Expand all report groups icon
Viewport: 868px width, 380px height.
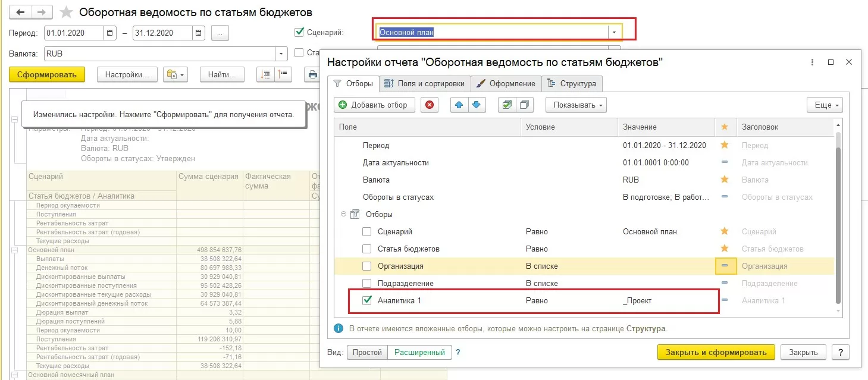coord(265,74)
